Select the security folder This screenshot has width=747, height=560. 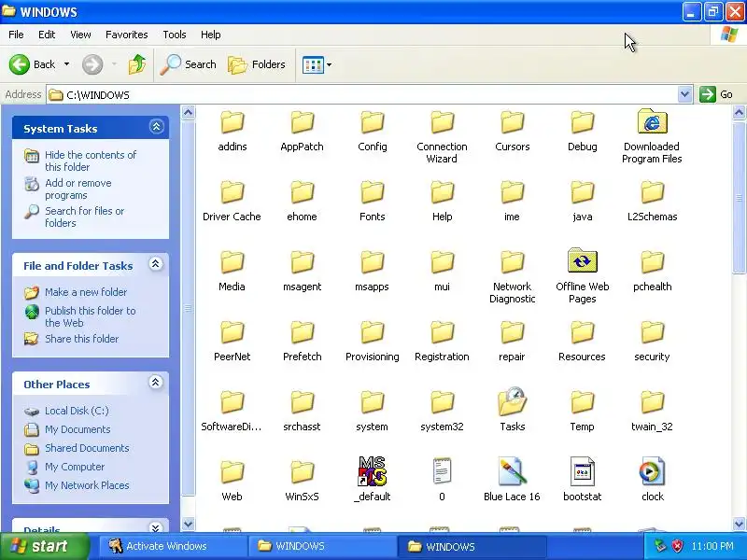[652, 341]
